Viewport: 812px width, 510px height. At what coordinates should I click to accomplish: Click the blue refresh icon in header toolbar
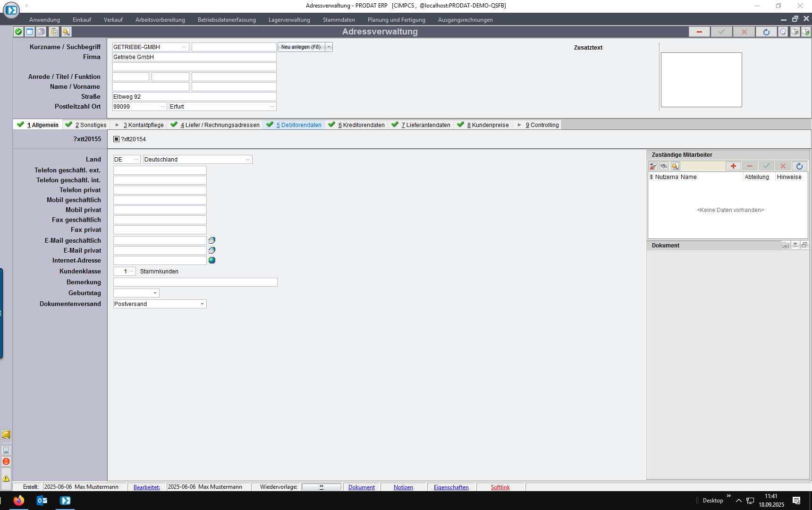click(x=766, y=32)
